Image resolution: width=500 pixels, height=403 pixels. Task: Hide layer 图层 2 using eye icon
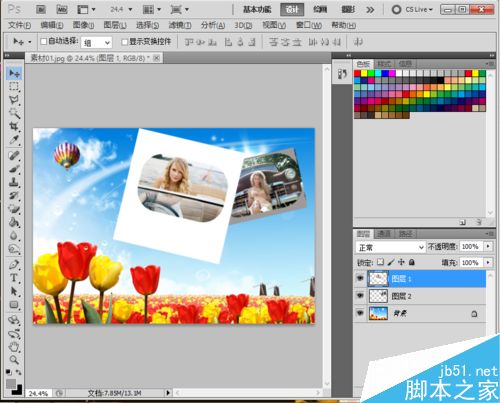[360, 296]
